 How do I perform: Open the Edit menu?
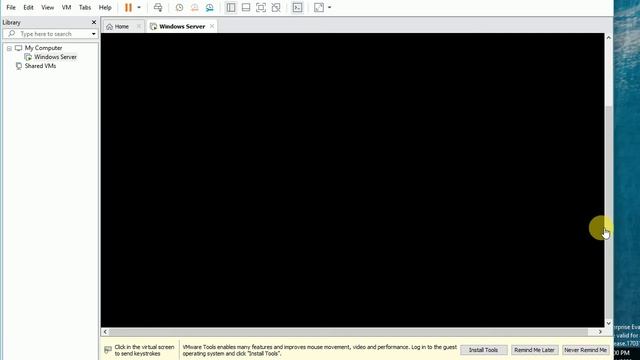[28, 7]
